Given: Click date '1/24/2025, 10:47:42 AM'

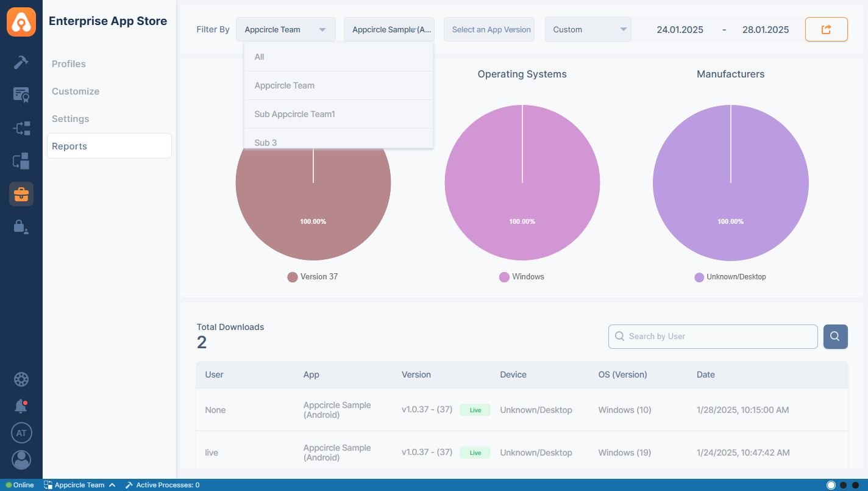Looking at the screenshot, I should pos(743,453).
